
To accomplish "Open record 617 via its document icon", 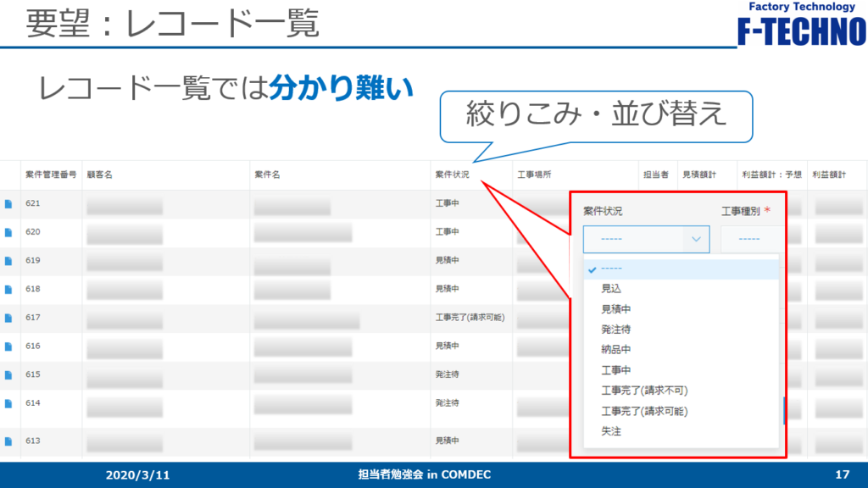I will pyautogui.click(x=8, y=319).
